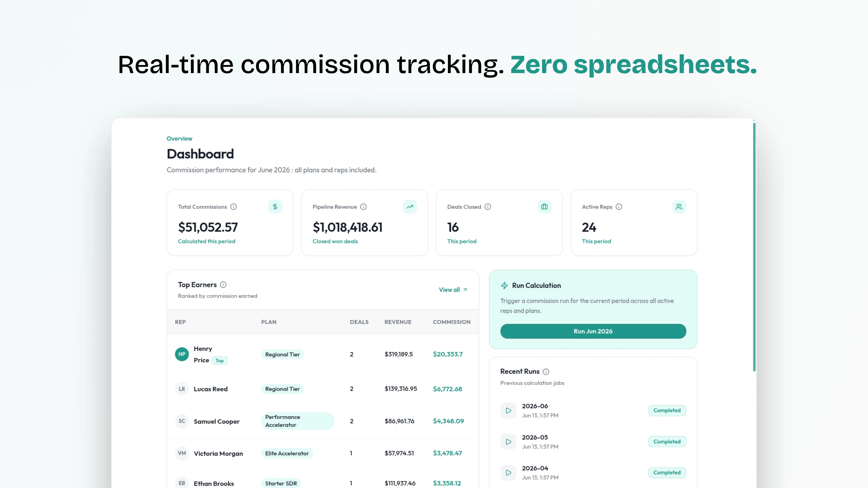Click the REP column header
This screenshot has width=868, height=488.
[180, 322]
